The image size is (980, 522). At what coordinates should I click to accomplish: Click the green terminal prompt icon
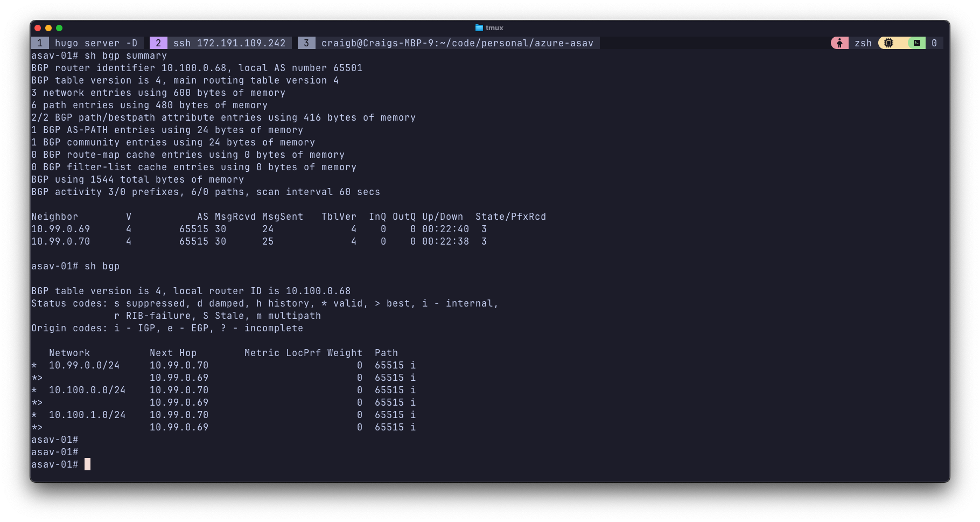click(916, 43)
